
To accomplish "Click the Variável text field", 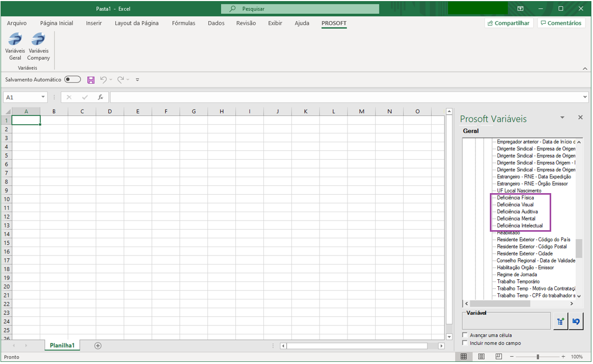I will (x=506, y=321).
